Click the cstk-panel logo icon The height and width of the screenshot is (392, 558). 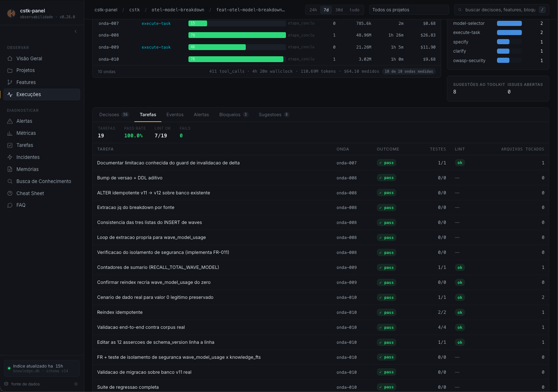[x=11, y=14]
